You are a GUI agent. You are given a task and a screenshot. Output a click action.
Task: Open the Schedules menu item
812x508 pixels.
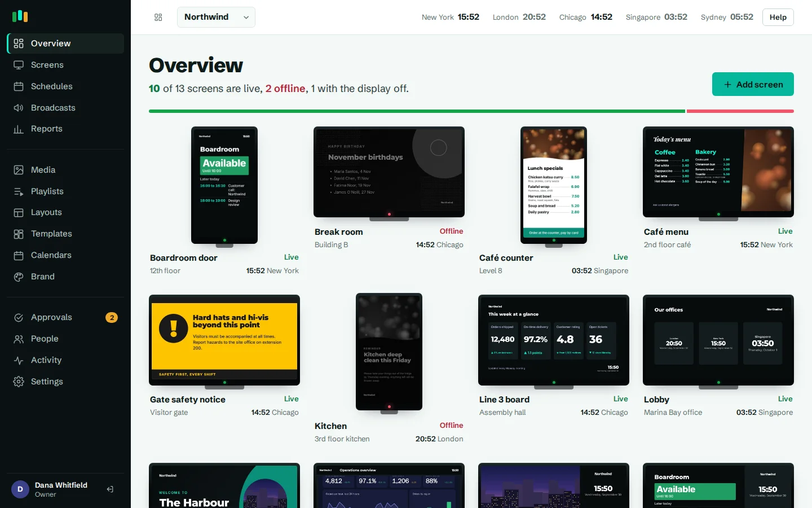[x=65, y=86]
